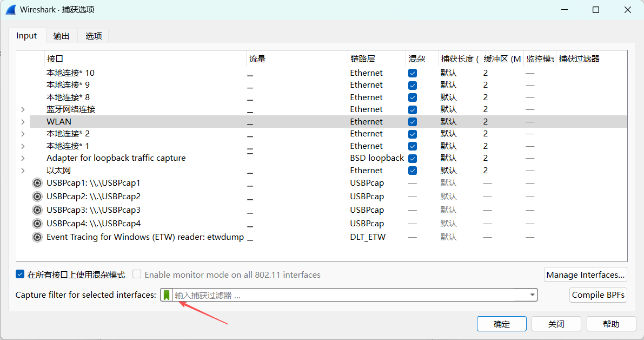
Task: Toggle promiscuous checkbox for 本地连接* 8
Action: tap(413, 97)
